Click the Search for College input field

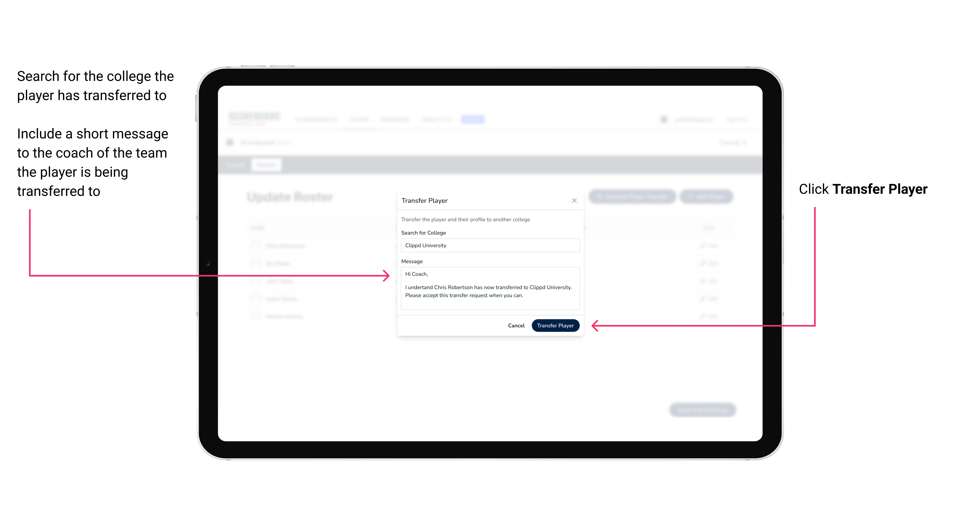pyautogui.click(x=488, y=245)
